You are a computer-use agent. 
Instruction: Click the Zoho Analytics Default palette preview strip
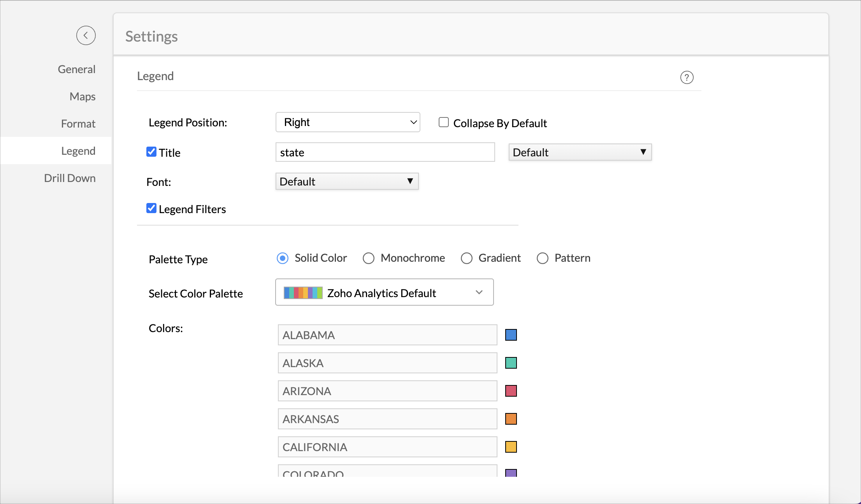(x=303, y=293)
